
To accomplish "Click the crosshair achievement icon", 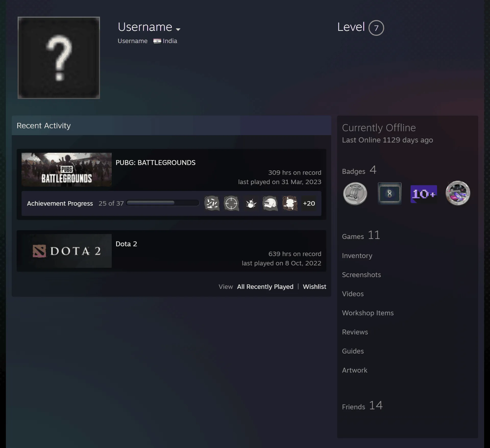I will [231, 203].
